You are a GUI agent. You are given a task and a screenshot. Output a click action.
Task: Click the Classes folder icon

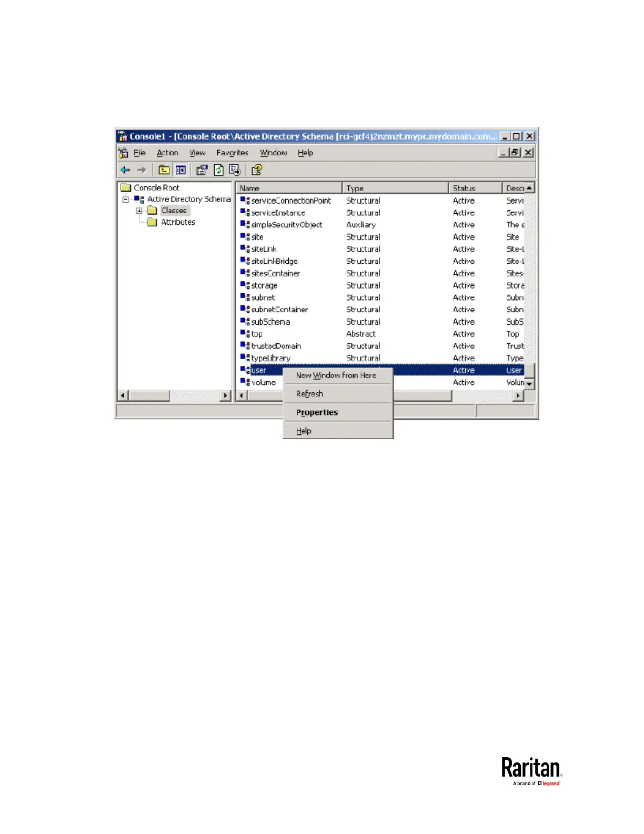153,211
